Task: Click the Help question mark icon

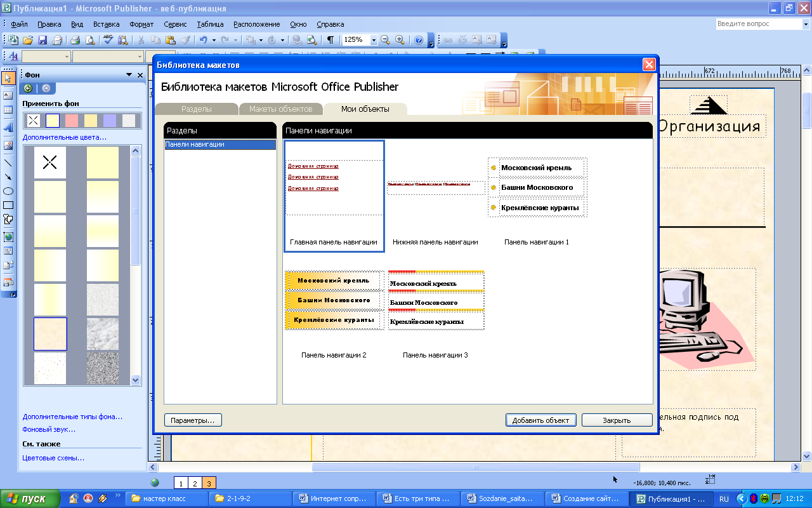Action: click(x=419, y=39)
